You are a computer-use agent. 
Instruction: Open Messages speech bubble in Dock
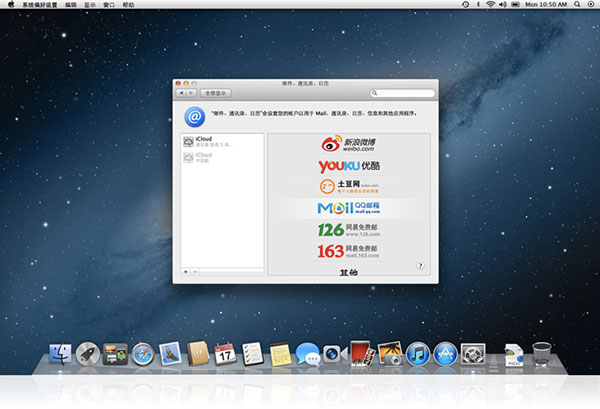(x=308, y=354)
